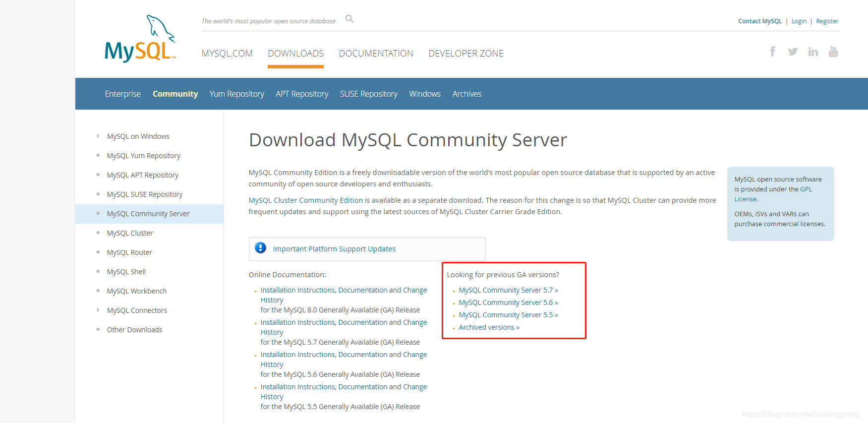Open MySQL Yum Repository sidebar item

(144, 156)
